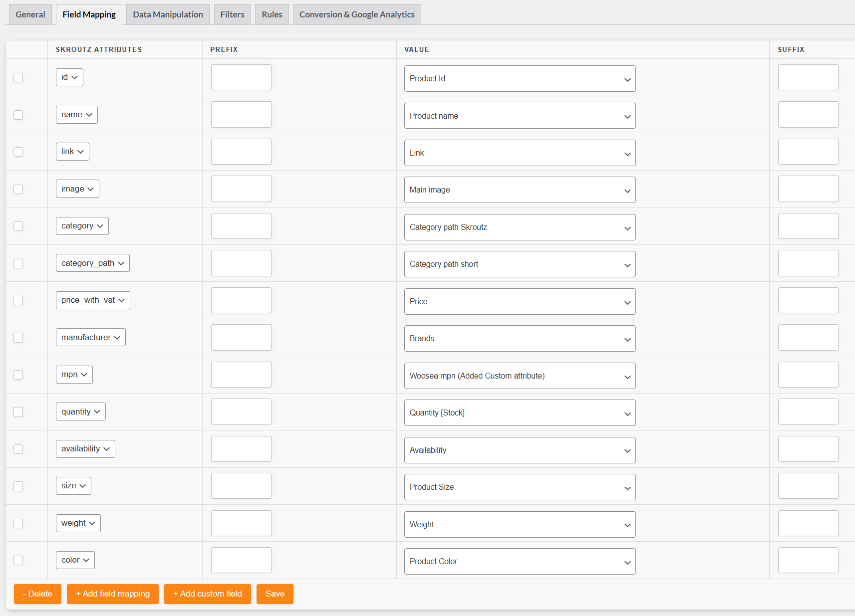Image resolution: width=855 pixels, height=616 pixels.
Task: Click the Add custom field button
Action: click(207, 594)
